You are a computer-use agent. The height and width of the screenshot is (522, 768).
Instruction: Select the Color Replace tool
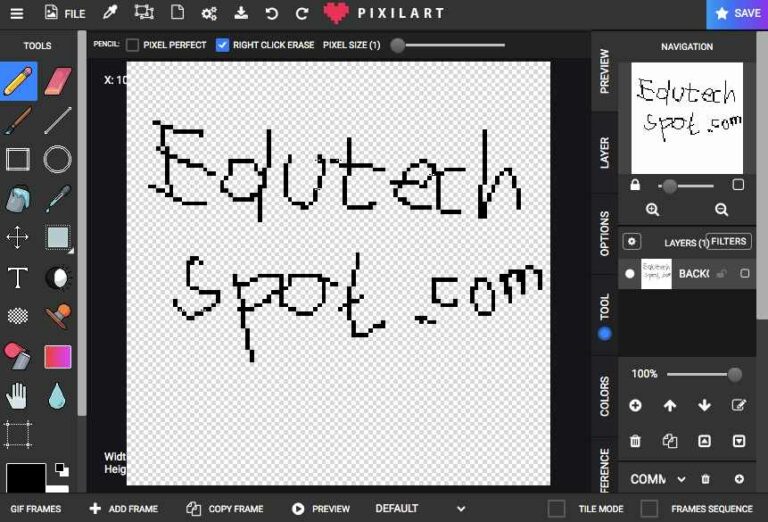(x=18, y=356)
